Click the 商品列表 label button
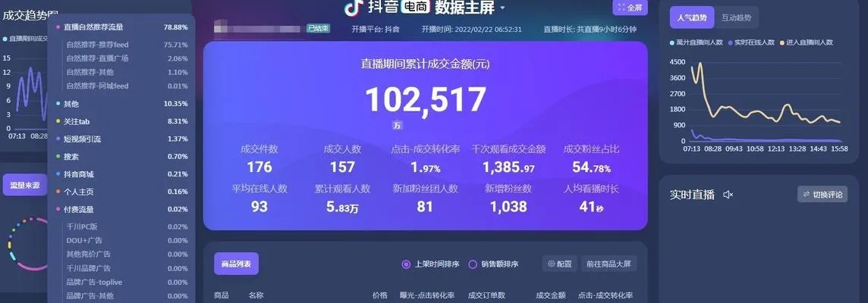This screenshot has width=868, height=303. click(236, 264)
